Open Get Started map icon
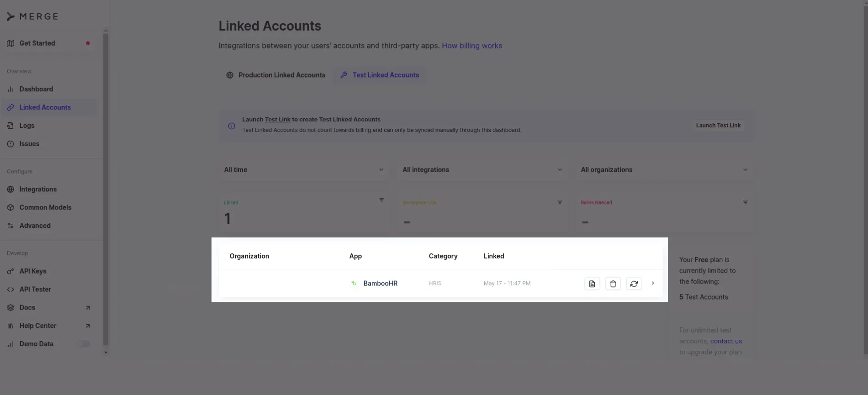Image resolution: width=868 pixels, height=395 pixels. click(x=11, y=43)
